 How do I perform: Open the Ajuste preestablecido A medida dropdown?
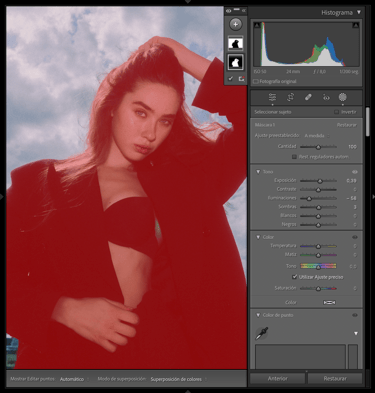pyautogui.click(x=317, y=136)
